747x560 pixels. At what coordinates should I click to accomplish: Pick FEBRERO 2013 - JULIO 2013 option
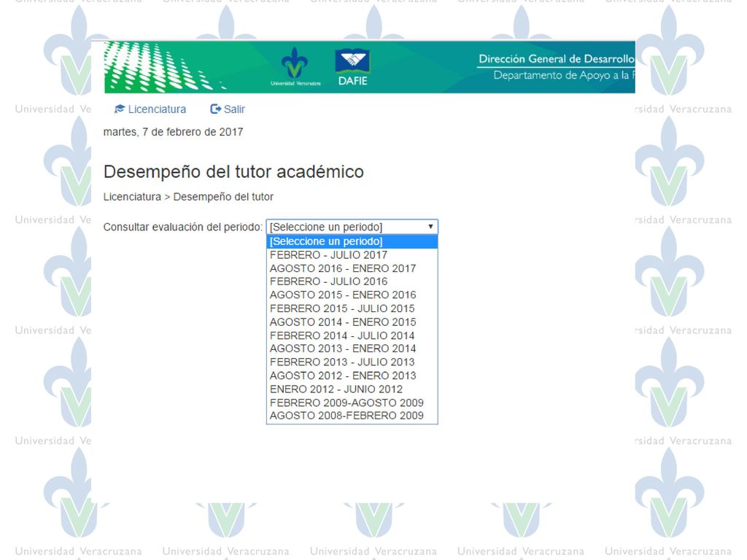(x=352, y=362)
